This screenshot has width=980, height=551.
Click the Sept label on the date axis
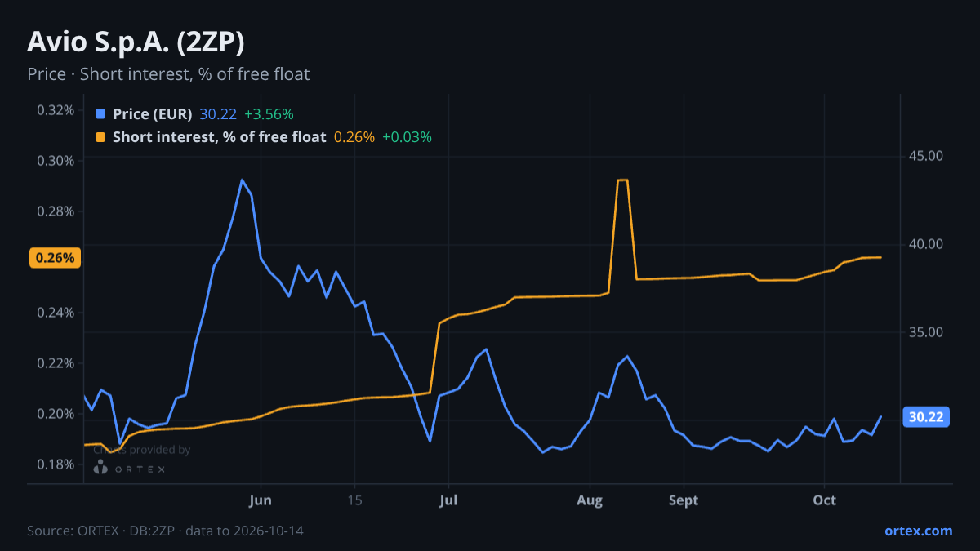coord(684,500)
